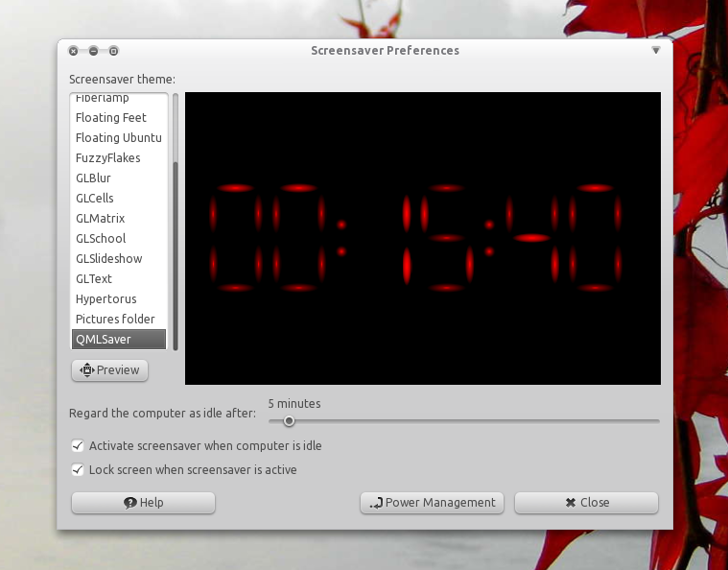Image resolution: width=728 pixels, height=570 pixels.
Task: Click the screensaver clock preview area
Action: 423,238
